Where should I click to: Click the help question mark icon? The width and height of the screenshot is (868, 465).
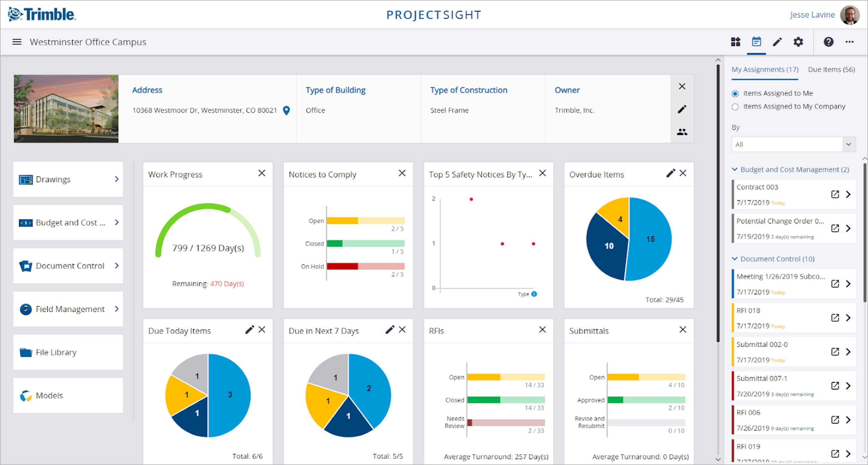[829, 42]
